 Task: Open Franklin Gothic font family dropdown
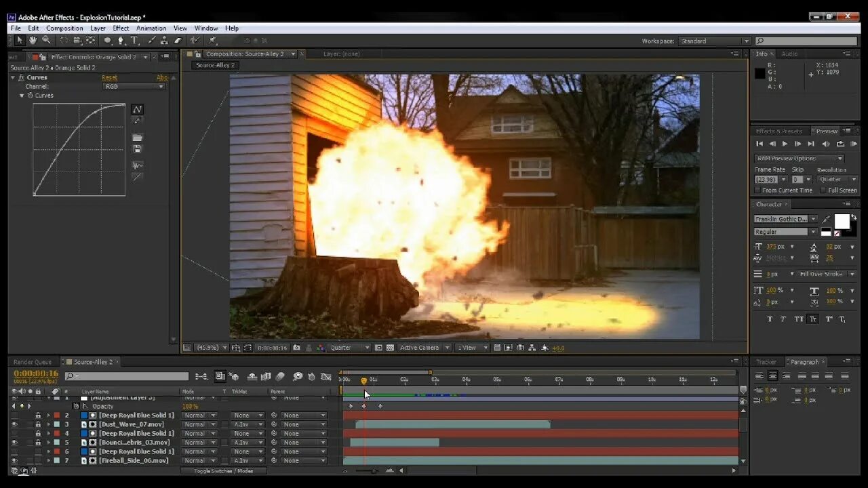tap(785, 219)
